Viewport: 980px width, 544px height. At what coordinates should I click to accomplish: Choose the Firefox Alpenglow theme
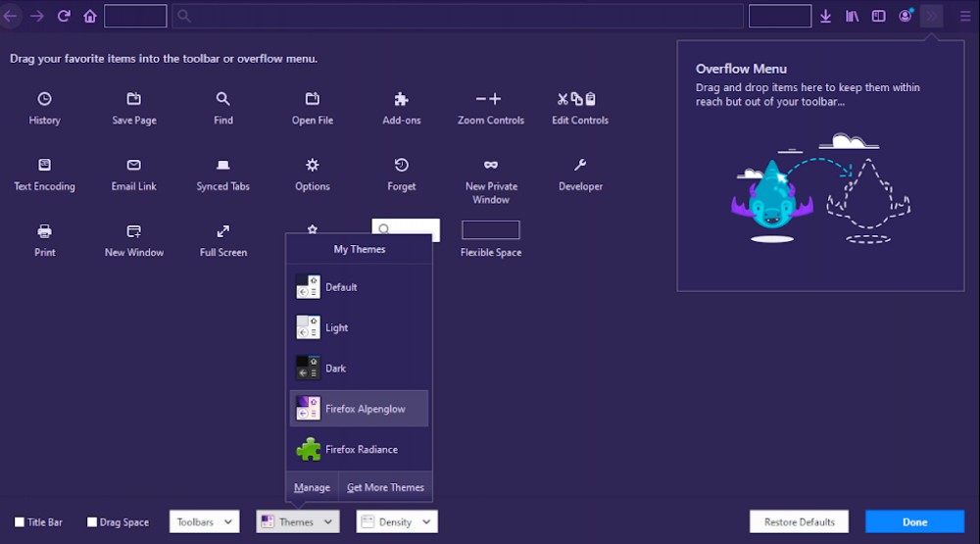(359, 409)
